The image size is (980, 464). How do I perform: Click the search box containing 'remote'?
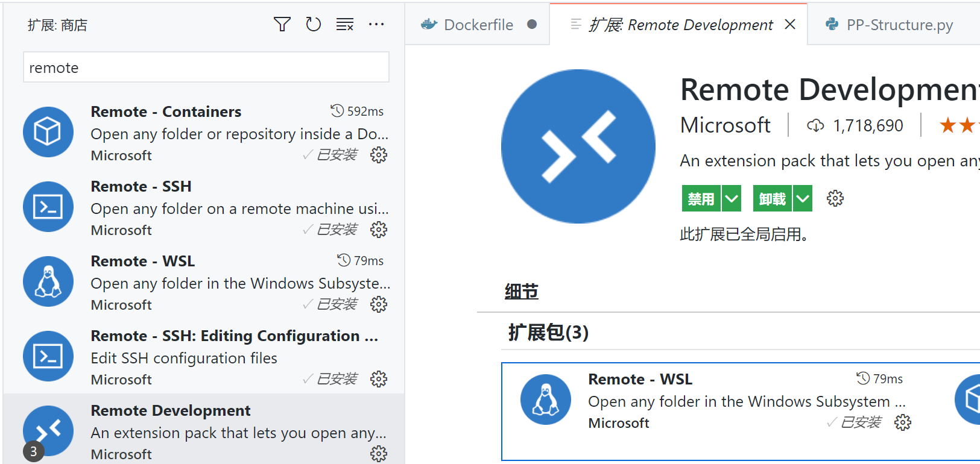(206, 67)
